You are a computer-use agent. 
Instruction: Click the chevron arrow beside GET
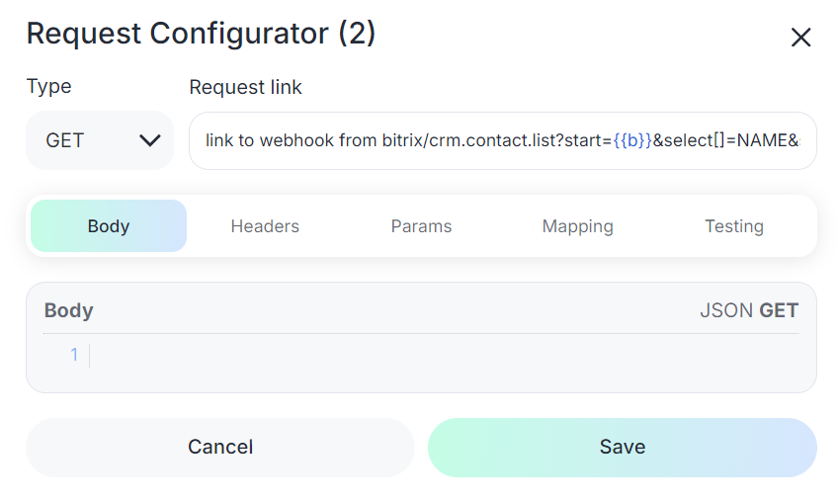tap(150, 140)
